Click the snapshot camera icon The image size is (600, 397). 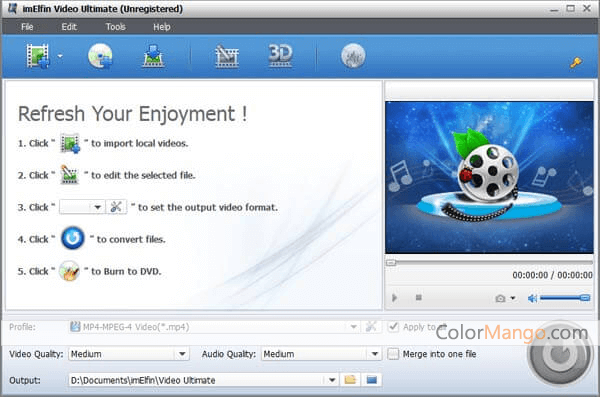(500, 298)
